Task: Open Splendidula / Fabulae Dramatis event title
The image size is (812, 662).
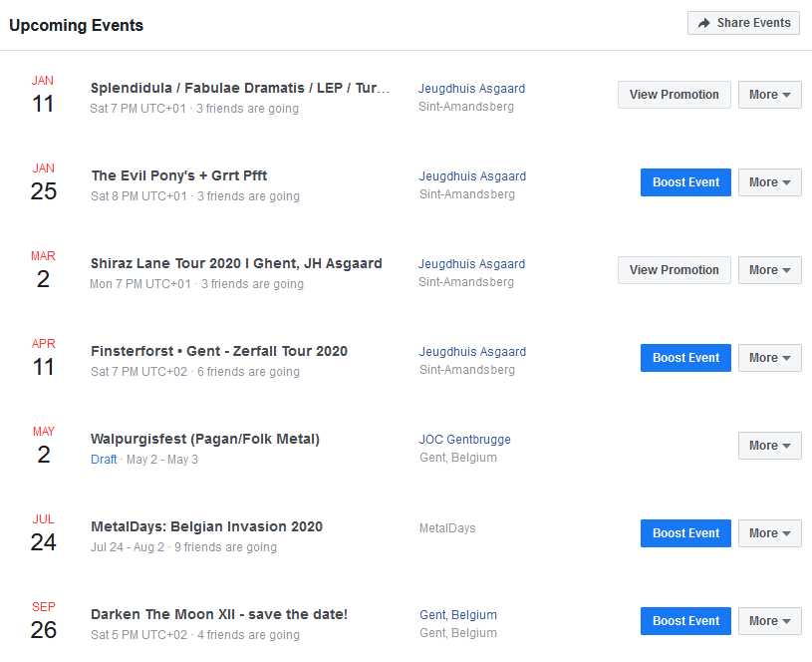Action: pyautogui.click(x=240, y=88)
